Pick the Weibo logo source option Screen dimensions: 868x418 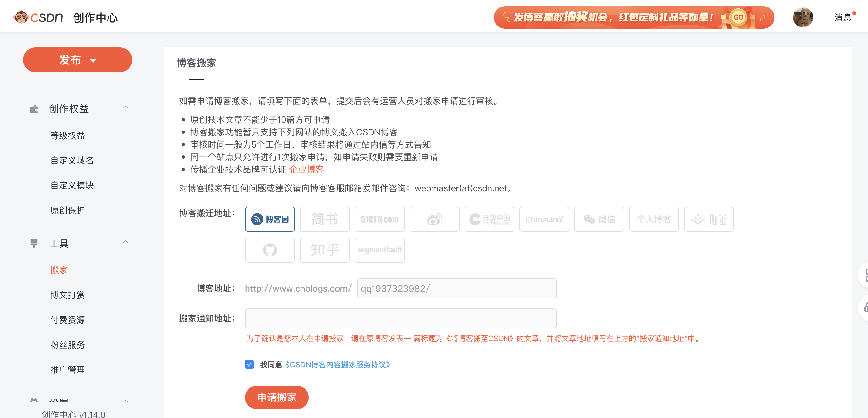434,219
